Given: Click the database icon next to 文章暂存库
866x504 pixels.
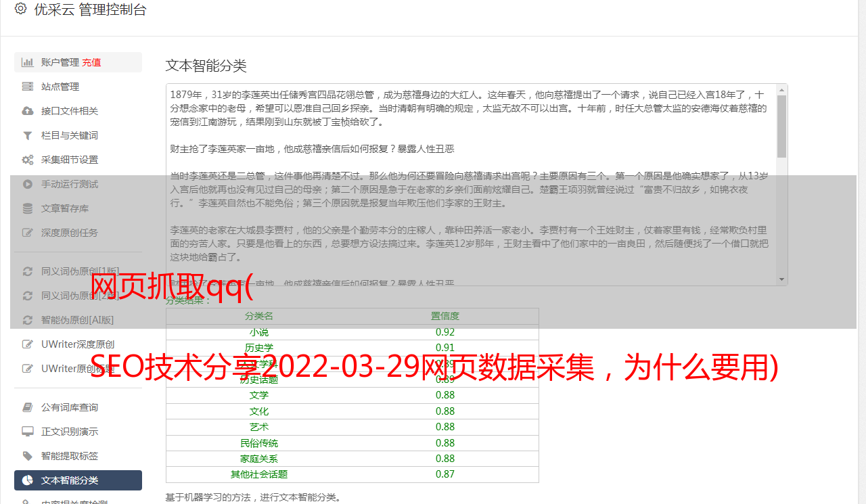Looking at the screenshot, I should 28,208.
